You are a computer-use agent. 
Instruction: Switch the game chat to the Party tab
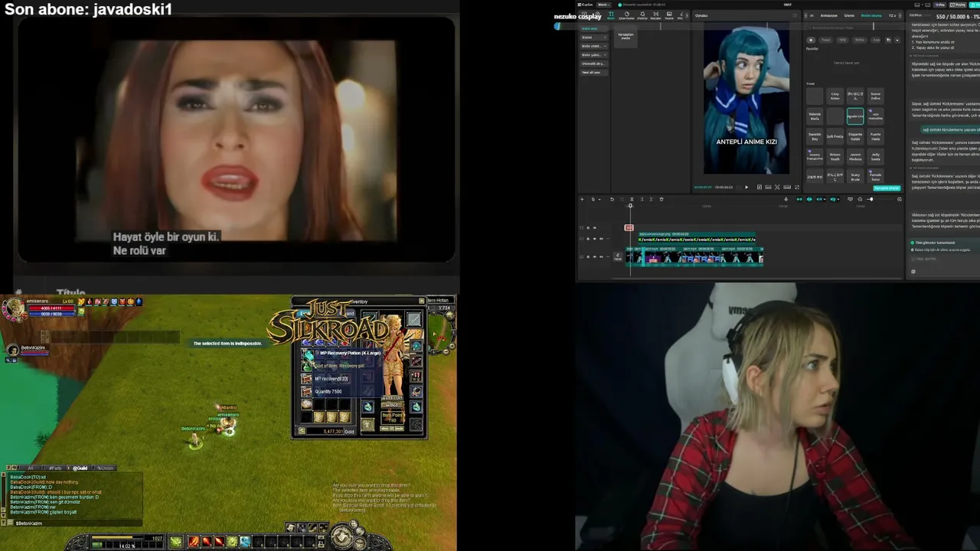(54, 468)
